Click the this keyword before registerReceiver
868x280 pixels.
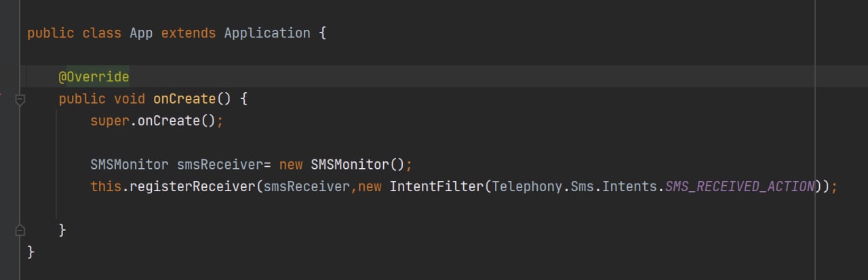click(x=106, y=186)
